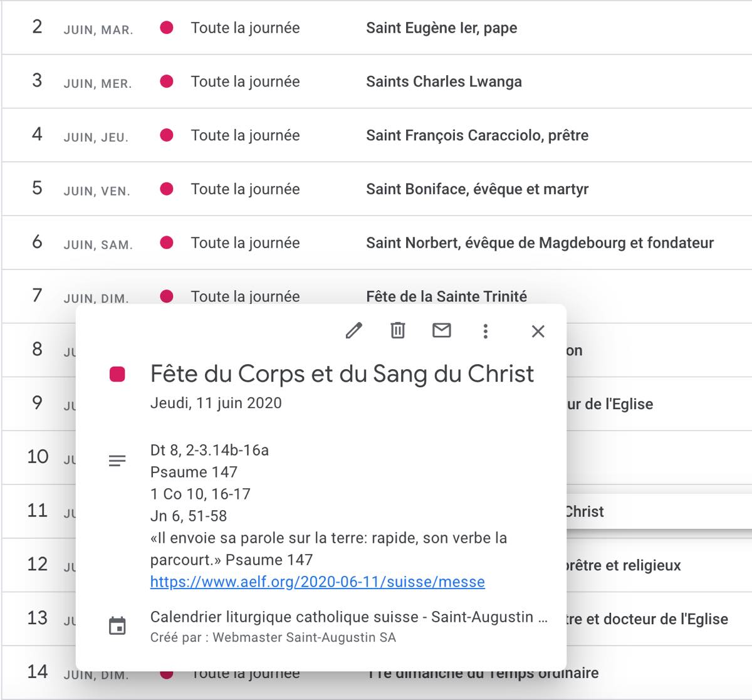
Task: Select day number 2 in the list
Action: [x=38, y=26]
